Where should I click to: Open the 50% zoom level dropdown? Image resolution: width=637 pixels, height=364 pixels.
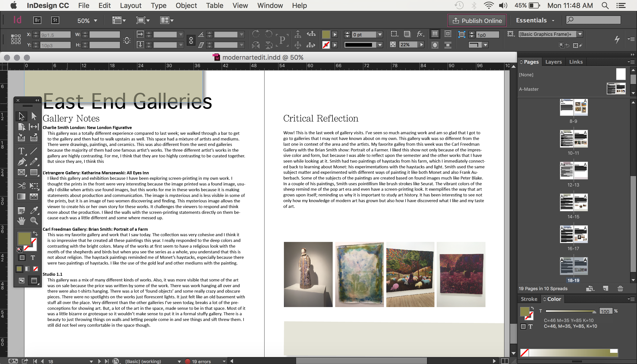[95, 20]
